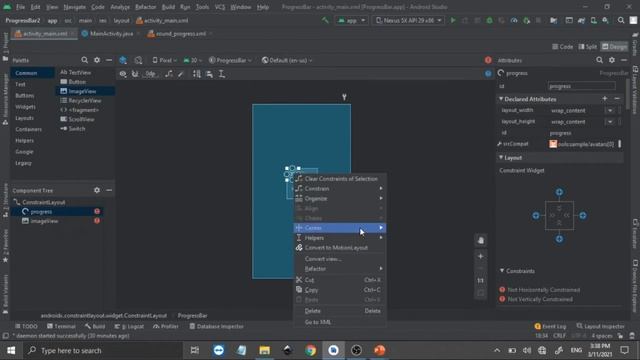This screenshot has height=360, width=640.
Task: Open the Nexus 5X API 29 device dropdown
Action: (x=409, y=20)
